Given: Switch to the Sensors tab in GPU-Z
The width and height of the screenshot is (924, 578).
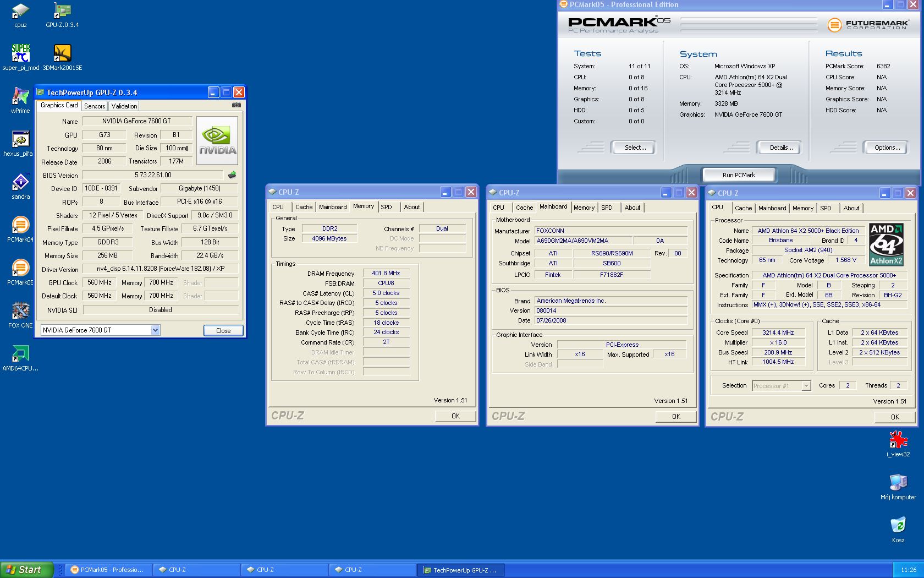Looking at the screenshot, I should click(95, 106).
